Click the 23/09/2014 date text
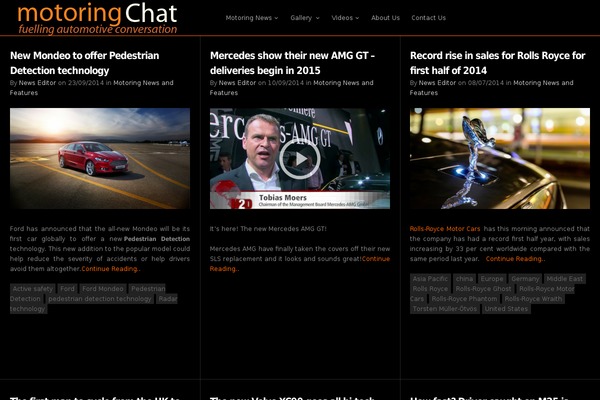This screenshot has width=600, height=400. (86, 83)
